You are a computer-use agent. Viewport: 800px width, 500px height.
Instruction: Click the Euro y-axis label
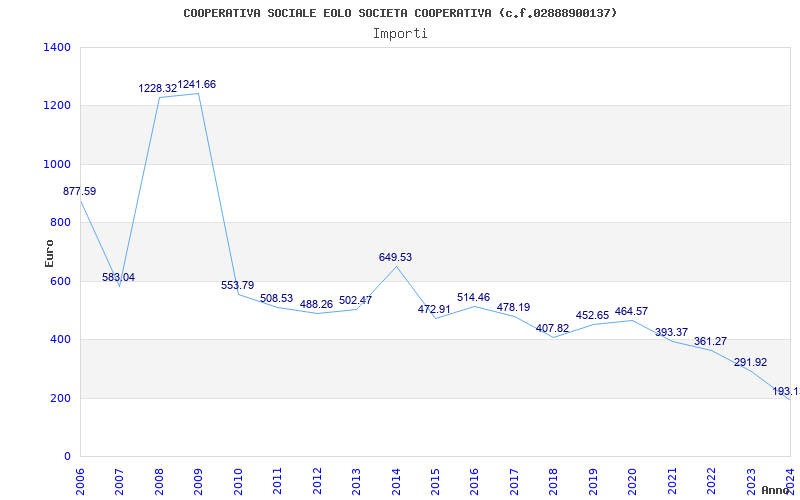click(x=50, y=252)
